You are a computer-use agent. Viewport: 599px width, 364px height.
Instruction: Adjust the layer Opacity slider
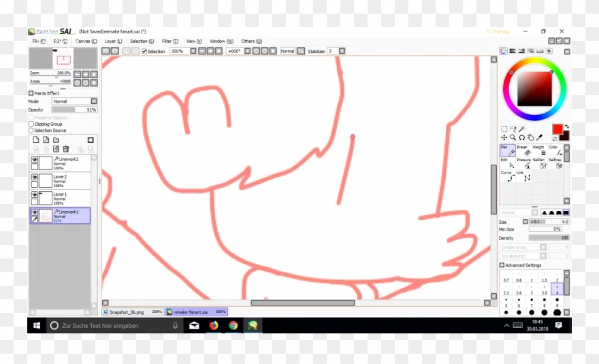coord(74,110)
